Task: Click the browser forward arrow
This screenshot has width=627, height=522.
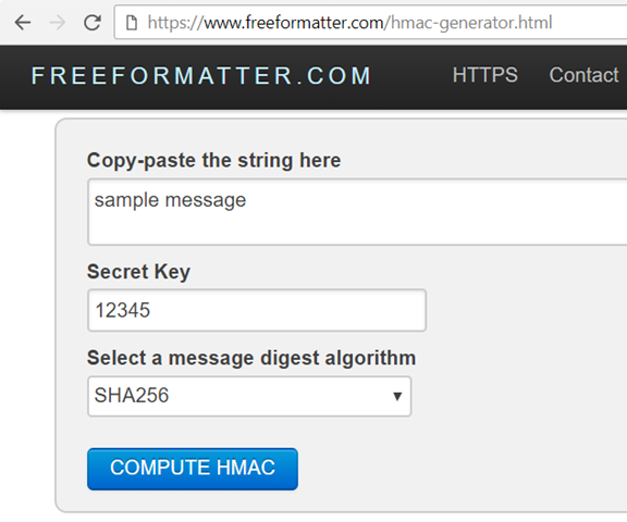Action: pos(57,22)
